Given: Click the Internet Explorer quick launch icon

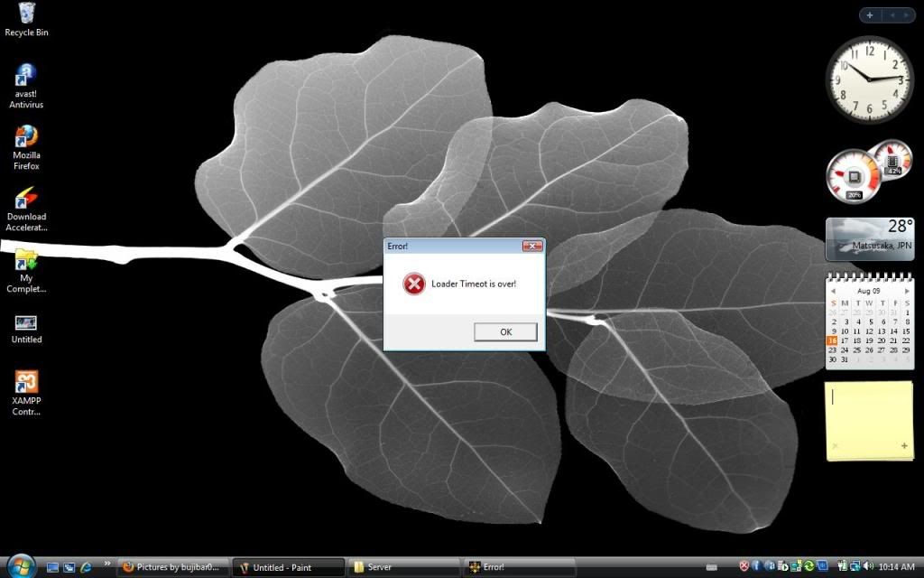Looking at the screenshot, I should [87, 567].
